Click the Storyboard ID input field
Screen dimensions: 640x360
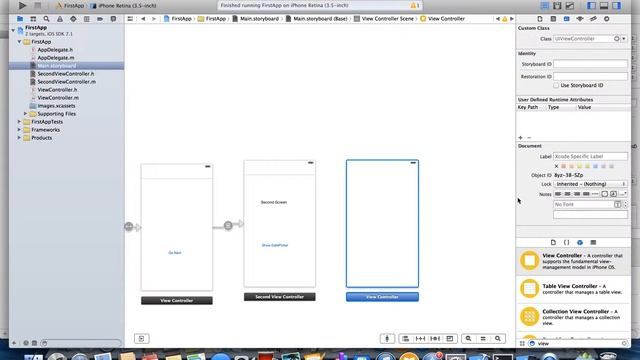pyautogui.click(x=590, y=64)
